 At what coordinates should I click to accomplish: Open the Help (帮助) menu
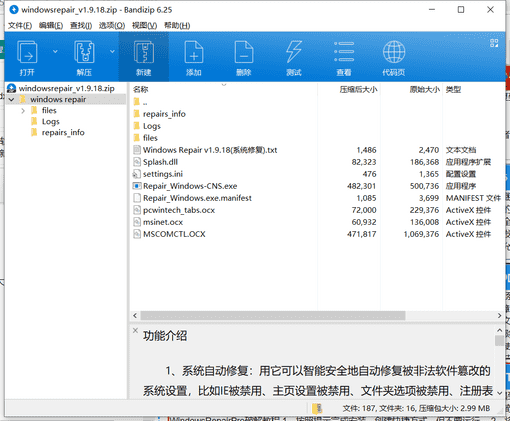(x=177, y=25)
